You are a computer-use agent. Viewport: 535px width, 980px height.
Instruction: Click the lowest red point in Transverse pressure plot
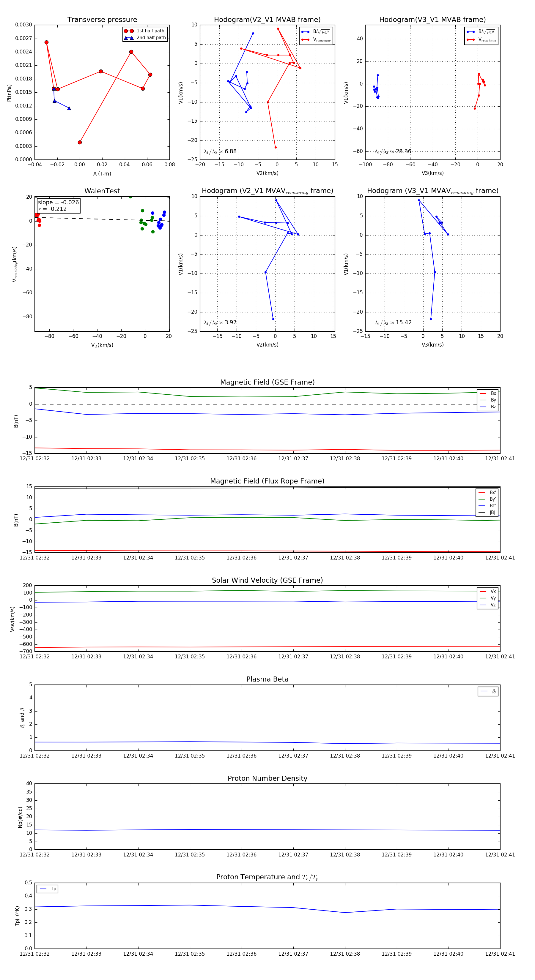(80, 142)
